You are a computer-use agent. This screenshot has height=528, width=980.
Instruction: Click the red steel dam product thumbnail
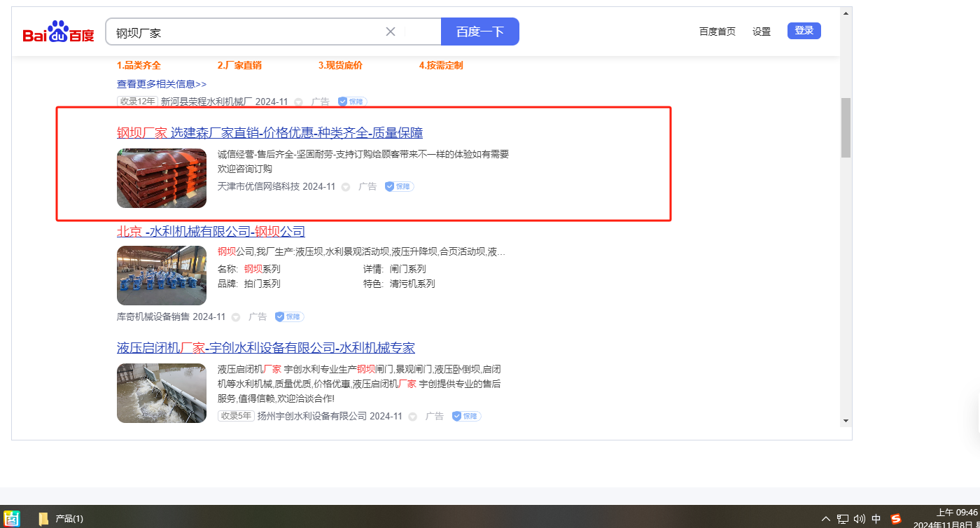[162, 178]
